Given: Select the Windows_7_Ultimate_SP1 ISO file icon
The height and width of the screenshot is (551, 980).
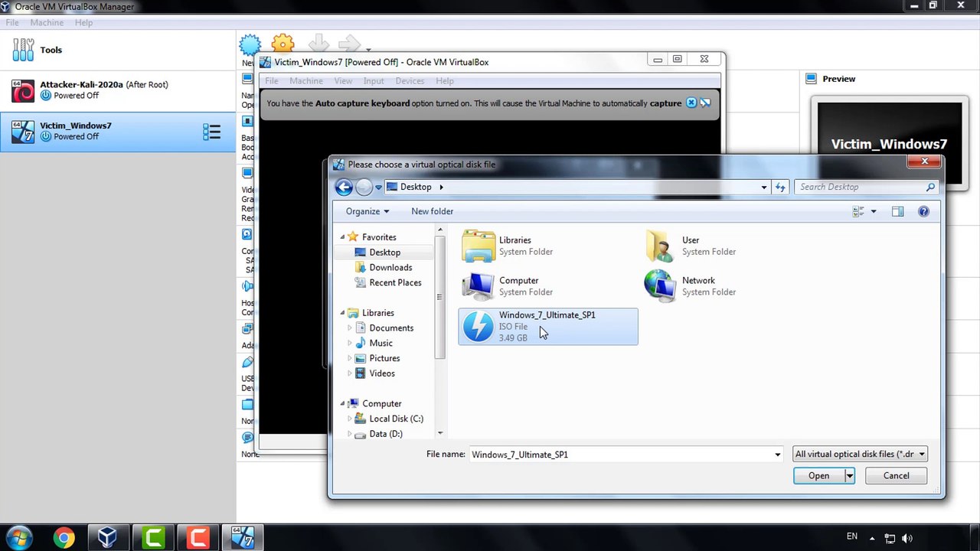Looking at the screenshot, I should pos(479,326).
